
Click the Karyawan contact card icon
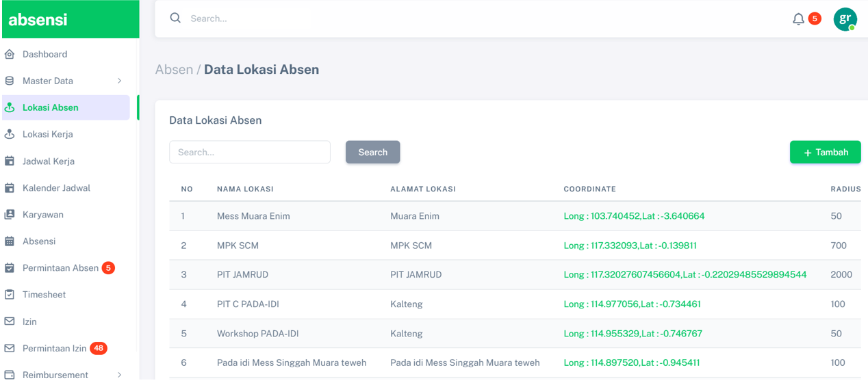coord(10,215)
